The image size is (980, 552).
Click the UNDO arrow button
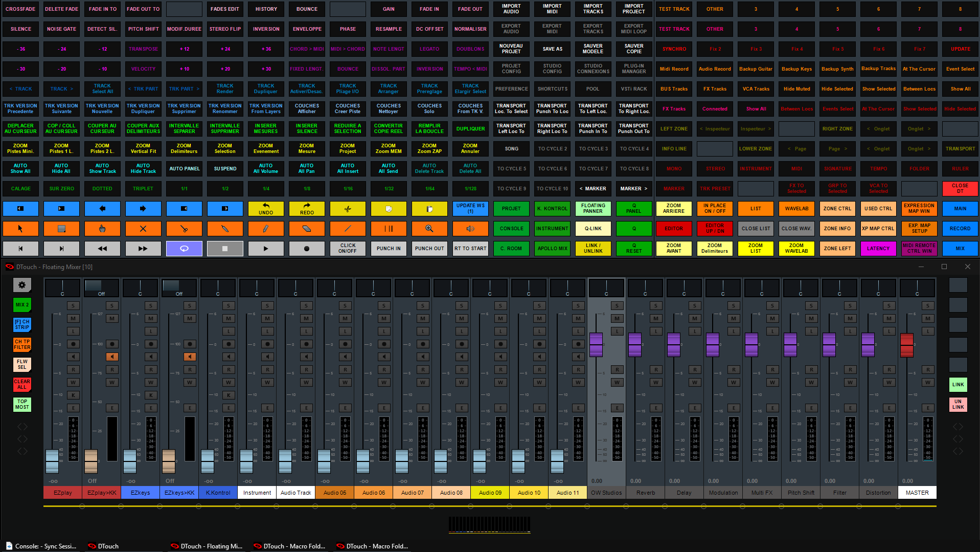pyautogui.click(x=266, y=209)
